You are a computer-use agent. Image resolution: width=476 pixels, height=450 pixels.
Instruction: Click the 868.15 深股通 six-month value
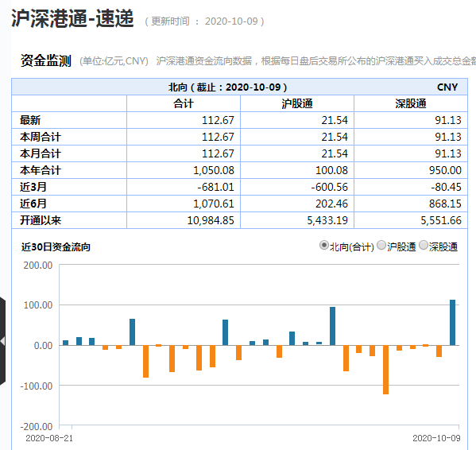click(445, 204)
